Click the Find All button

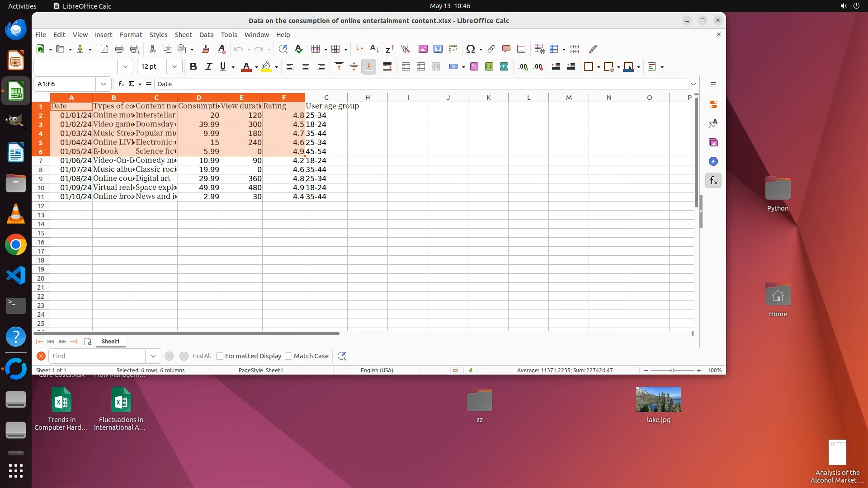[x=201, y=356]
